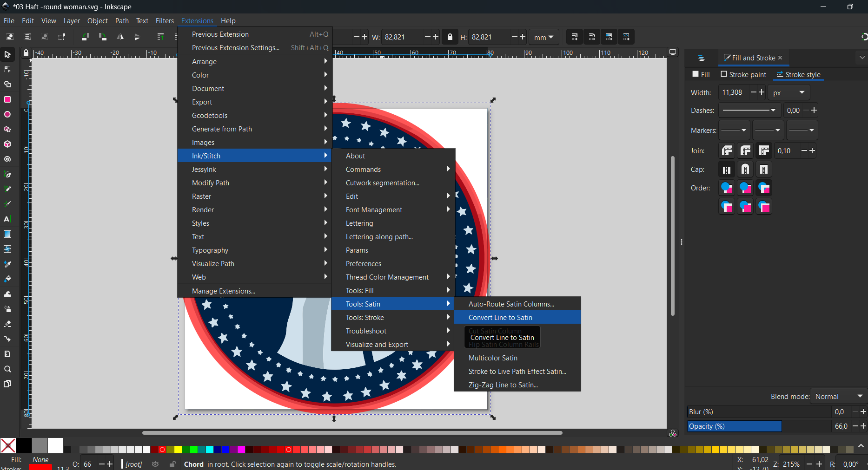Open the Params menu entry
The width and height of the screenshot is (868, 470).
tap(393, 250)
